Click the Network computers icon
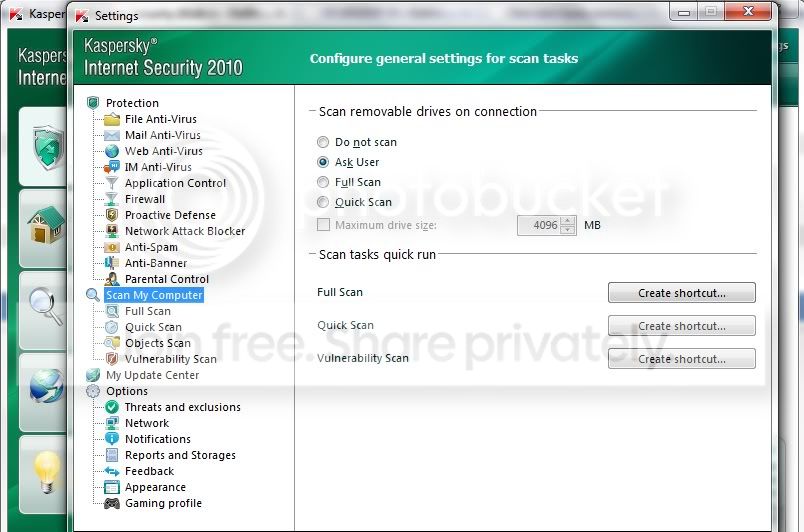The height and width of the screenshot is (532, 804). click(x=112, y=423)
